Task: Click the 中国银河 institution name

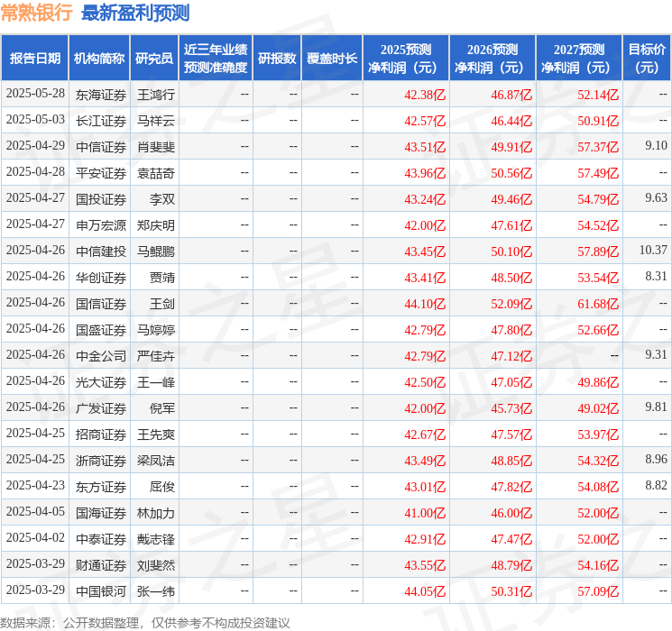Action: pyautogui.click(x=100, y=591)
